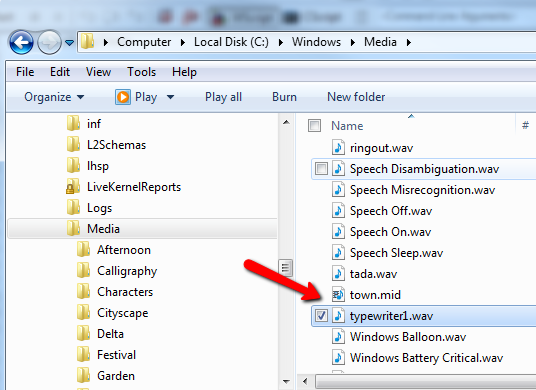Click the Speech Off.wav file icon
The height and width of the screenshot is (390, 536).
coord(338,211)
